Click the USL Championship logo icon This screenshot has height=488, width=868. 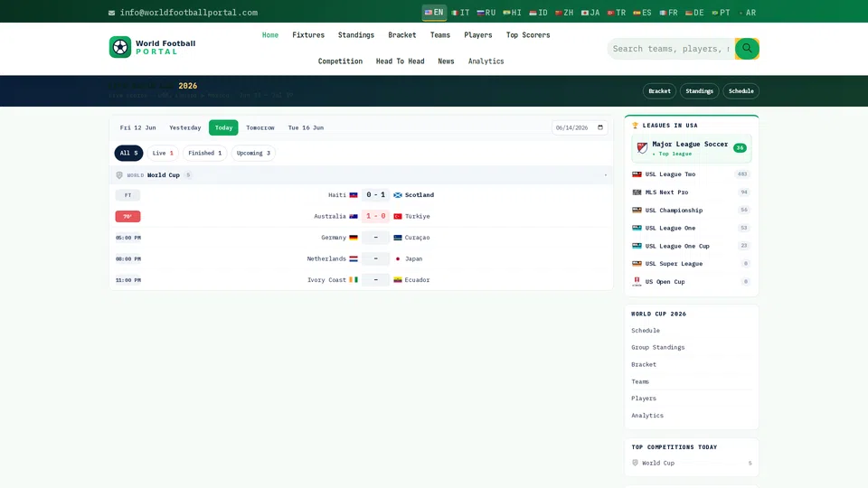click(x=637, y=211)
